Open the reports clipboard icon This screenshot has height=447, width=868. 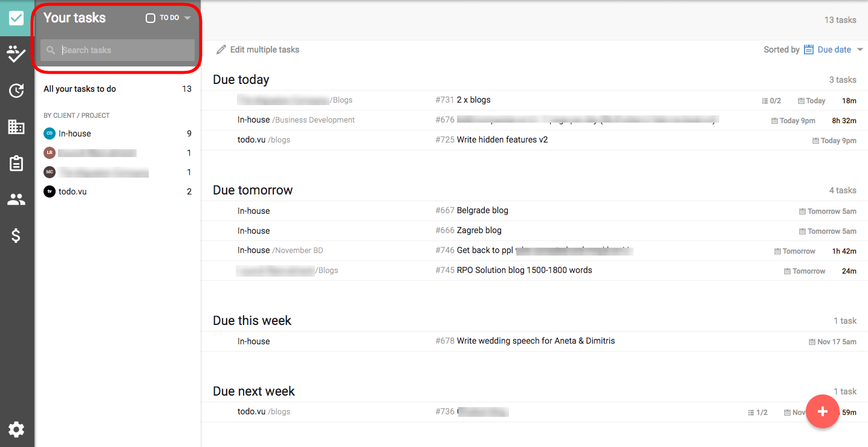pos(16,163)
